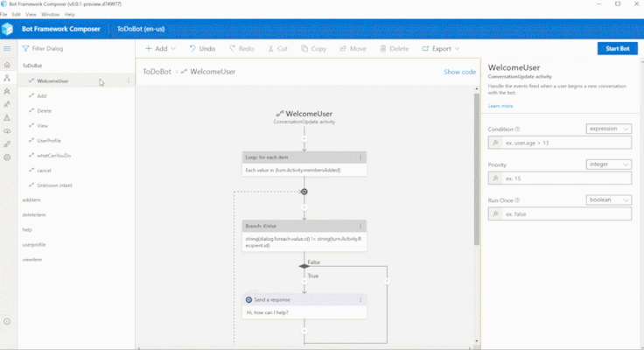The width and height of the screenshot is (644, 350).
Task: Go to Home icon in left sidebar
Action: tap(7, 65)
